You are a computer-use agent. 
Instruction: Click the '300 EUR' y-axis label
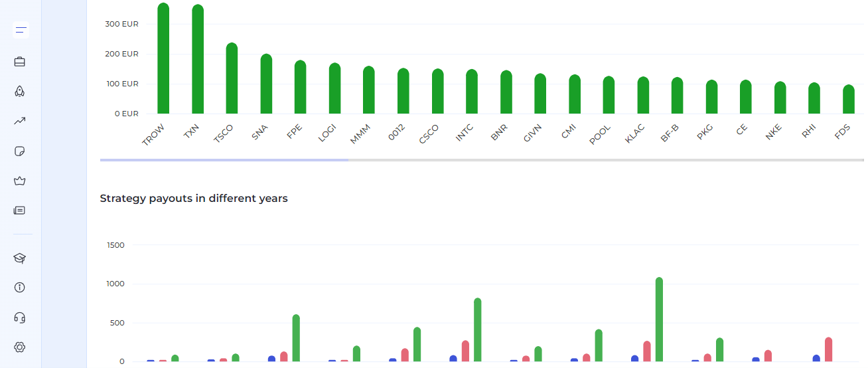pos(122,24)
